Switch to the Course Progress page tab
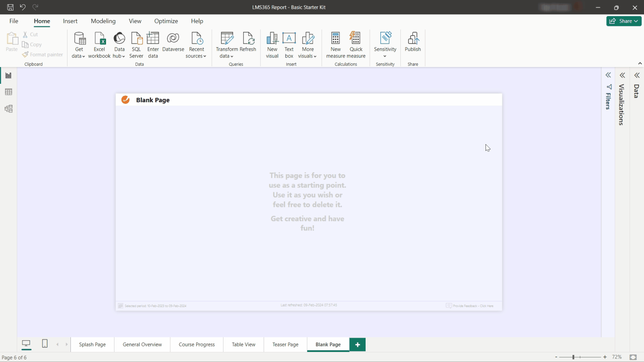This screenshot has height=362, width=644. [197, 344]
